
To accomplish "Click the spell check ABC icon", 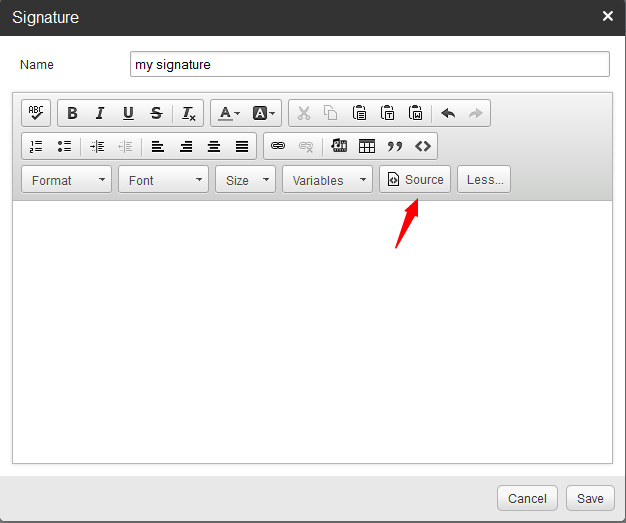I will tap(36, 113).
